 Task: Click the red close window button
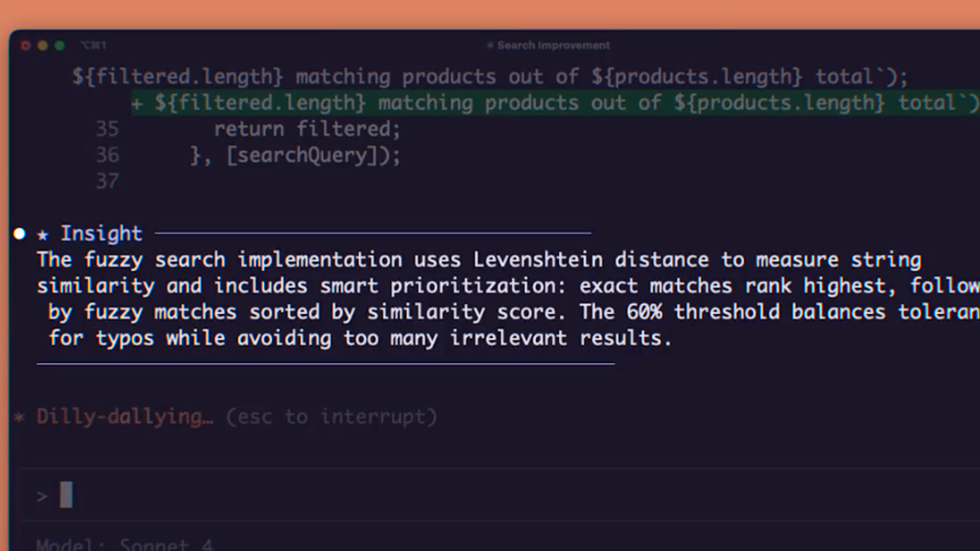coord(26,46)
